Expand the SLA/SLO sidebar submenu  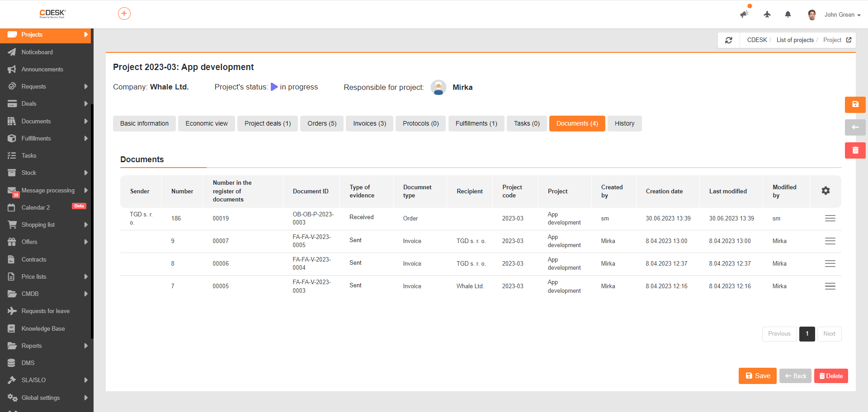(x=85, y=380)
